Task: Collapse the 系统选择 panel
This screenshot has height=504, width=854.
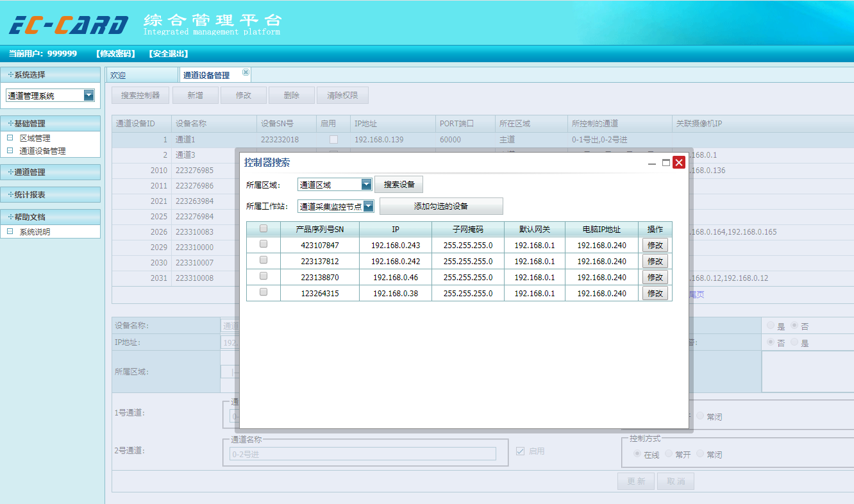Action: coord(50,74)
